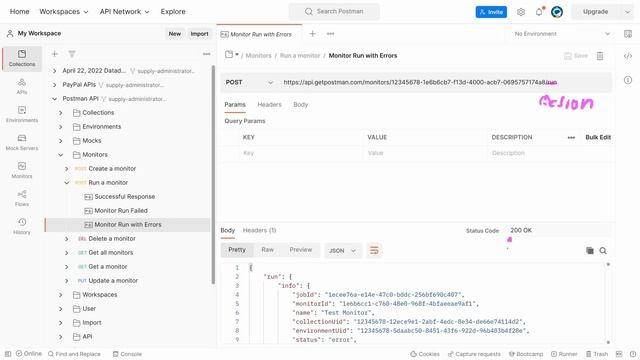640x360 pixels.
Task: Collapse the Postman API collection
Action: (x=55, y=99)
